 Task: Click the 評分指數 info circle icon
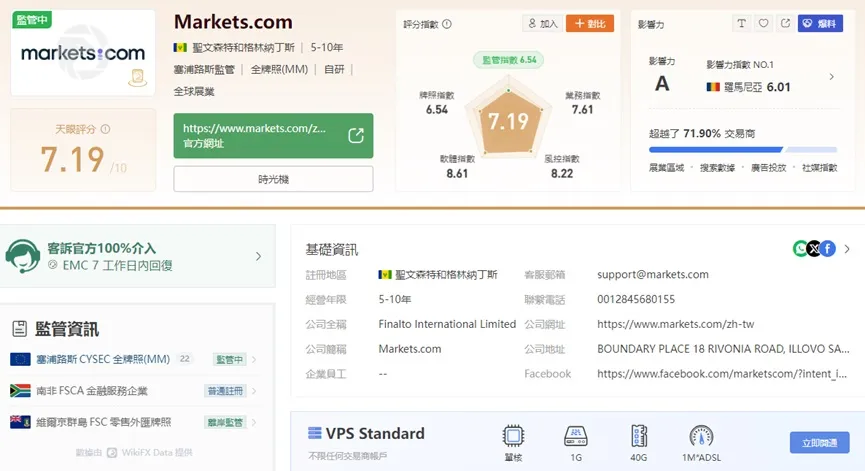coord(447,24)
